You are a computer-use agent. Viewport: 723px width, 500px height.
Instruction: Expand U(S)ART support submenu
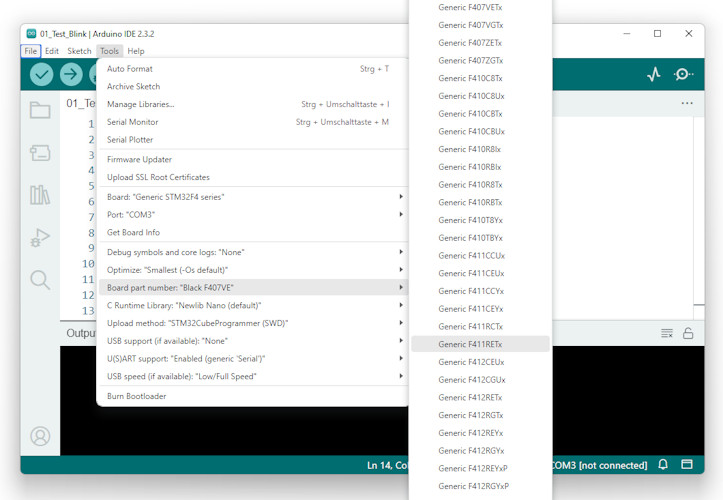point(252,359)
